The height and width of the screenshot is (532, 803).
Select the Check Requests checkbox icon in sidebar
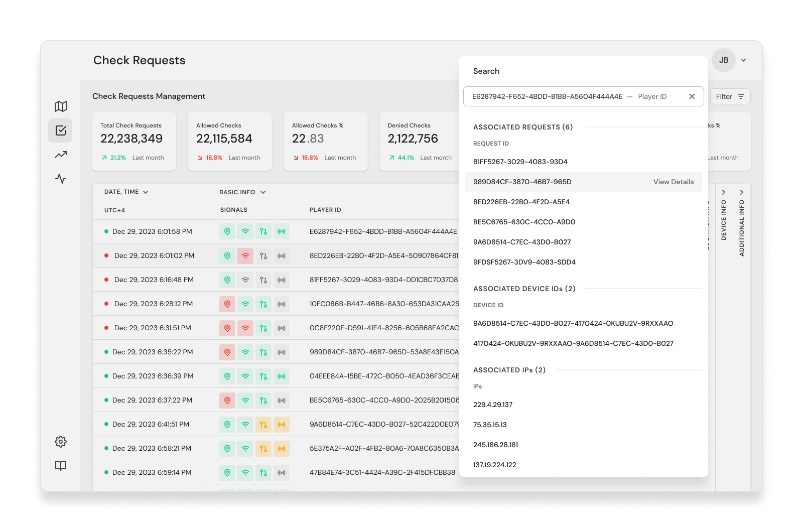coord(61,130)
